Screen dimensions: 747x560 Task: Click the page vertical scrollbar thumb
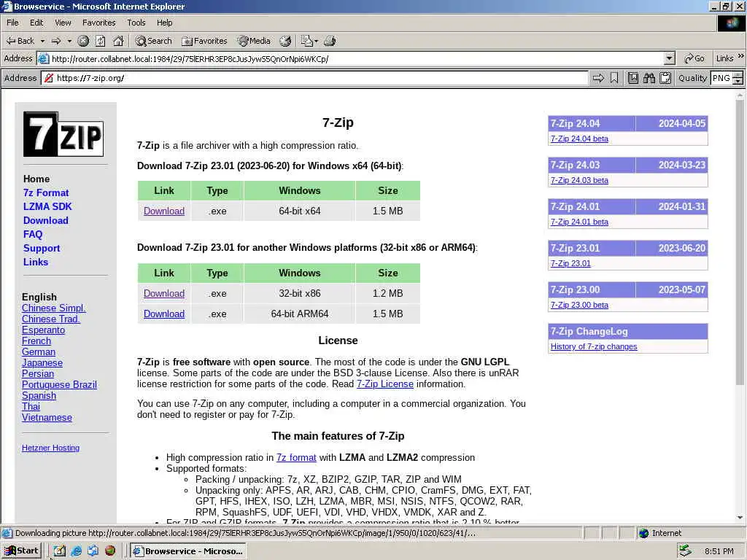coord(740,242)
